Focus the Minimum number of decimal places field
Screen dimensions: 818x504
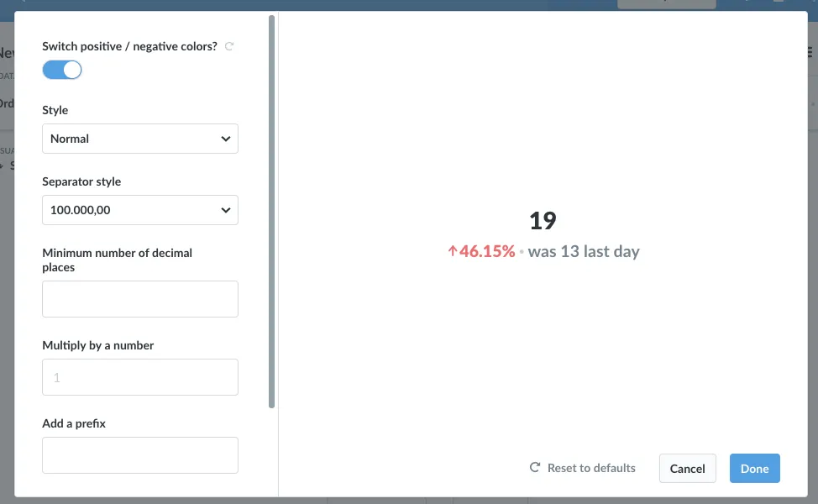(139, 299)
